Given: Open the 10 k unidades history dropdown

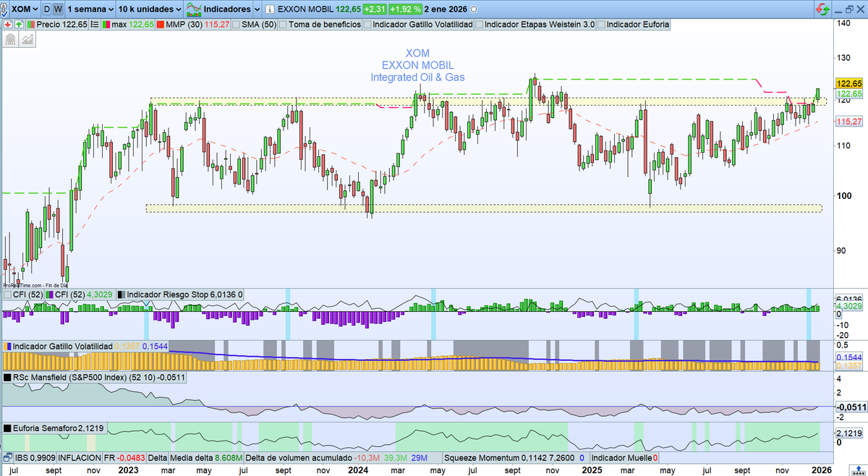Looking at the screenshot, I should (x=150, y=9).
